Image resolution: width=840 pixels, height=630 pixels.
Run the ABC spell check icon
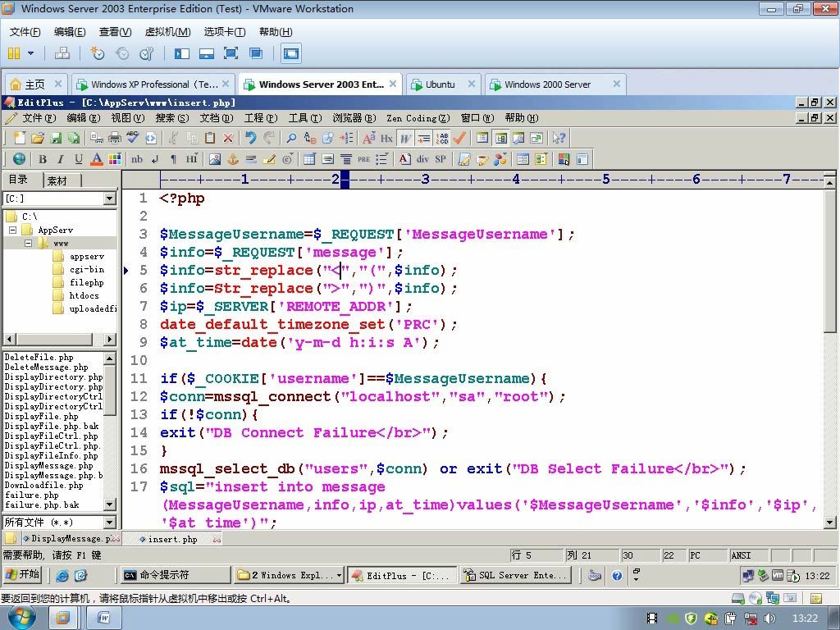click(x=132, y=138)
